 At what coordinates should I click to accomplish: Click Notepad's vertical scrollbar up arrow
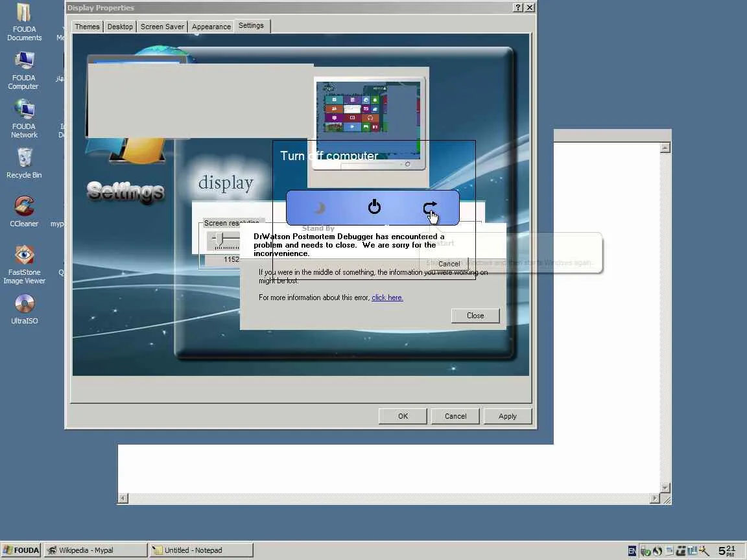[x=665, y=148]
